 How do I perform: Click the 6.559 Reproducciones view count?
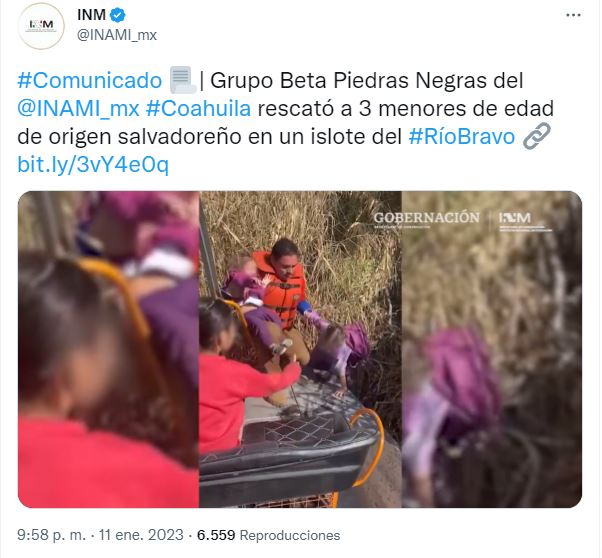[x=268, y=535]
